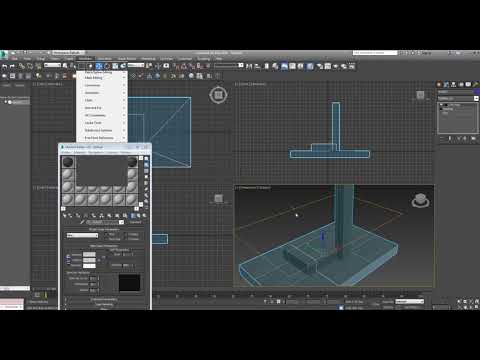
Task: Click the ViewCube in the top viewport
Action: (218, 95)
